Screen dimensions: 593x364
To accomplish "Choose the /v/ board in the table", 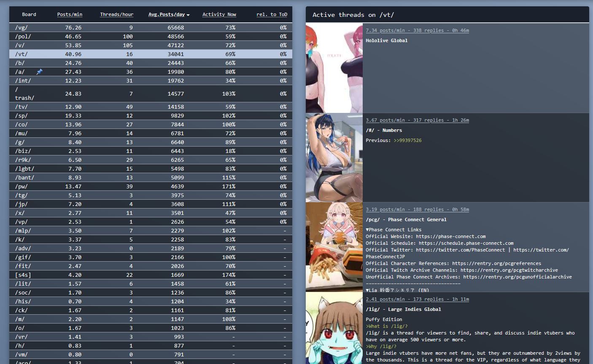I will point(151,45).
